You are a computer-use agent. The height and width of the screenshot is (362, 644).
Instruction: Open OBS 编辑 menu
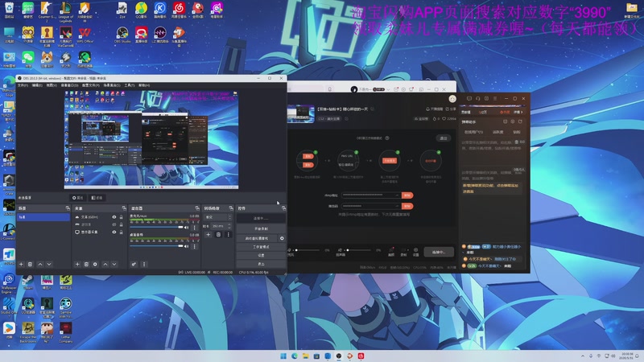click(x=37, y=85)
